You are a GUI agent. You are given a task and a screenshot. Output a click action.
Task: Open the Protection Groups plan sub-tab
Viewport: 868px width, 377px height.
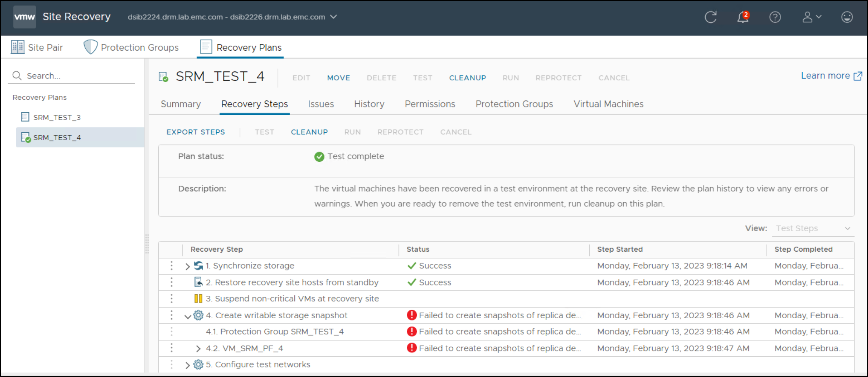pyautogui.click(x=514, y=104)
